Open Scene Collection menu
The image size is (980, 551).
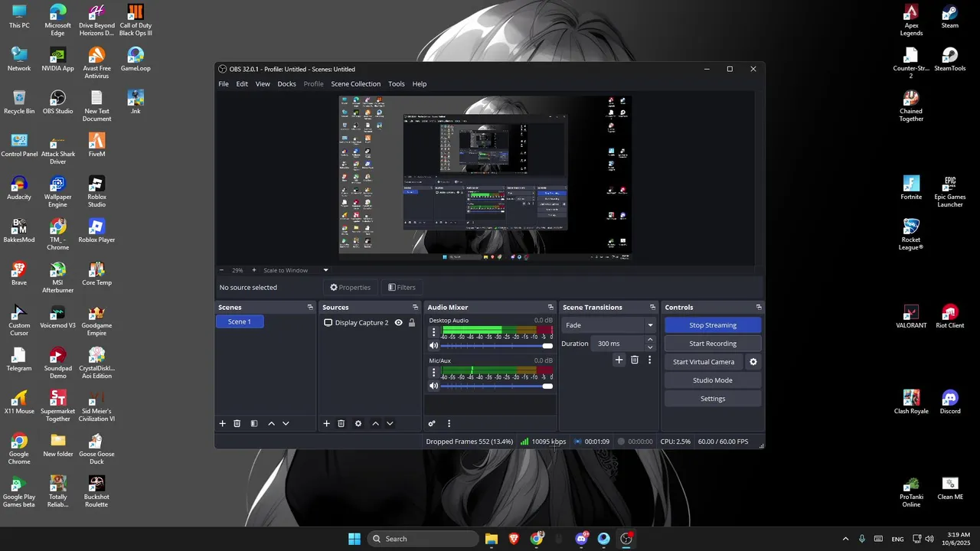tap(355, 84)
